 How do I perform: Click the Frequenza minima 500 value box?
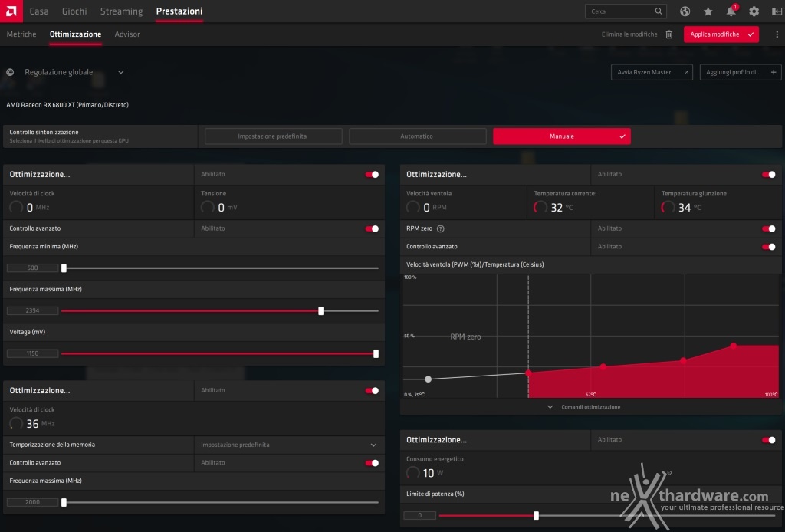[x=32, y=268]
